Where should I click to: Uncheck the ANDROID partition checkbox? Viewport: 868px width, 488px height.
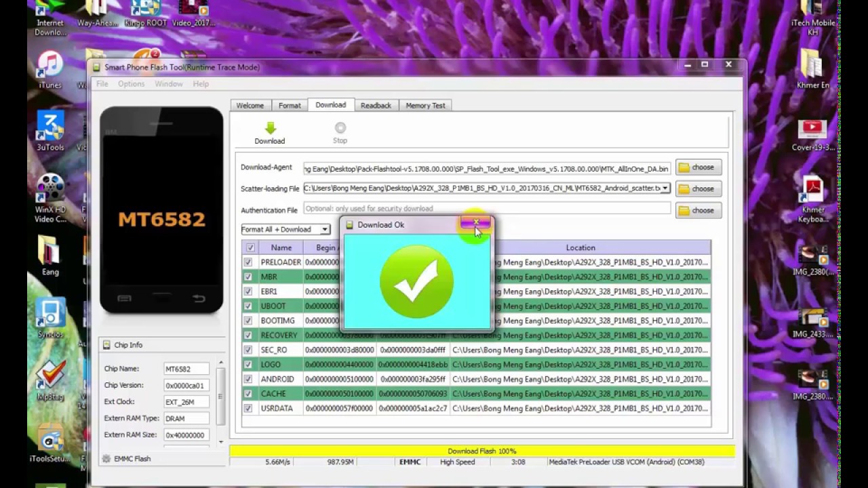click(x=248, y=379)
